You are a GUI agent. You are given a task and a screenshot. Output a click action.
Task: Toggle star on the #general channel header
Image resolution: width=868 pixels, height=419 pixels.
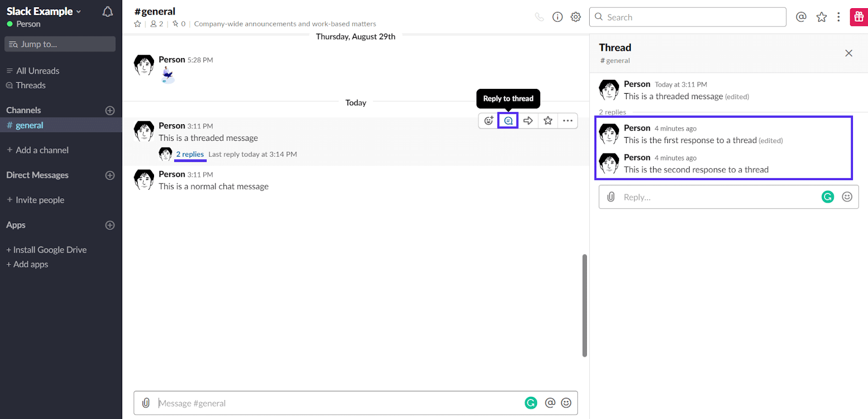(x=137, y=24)
